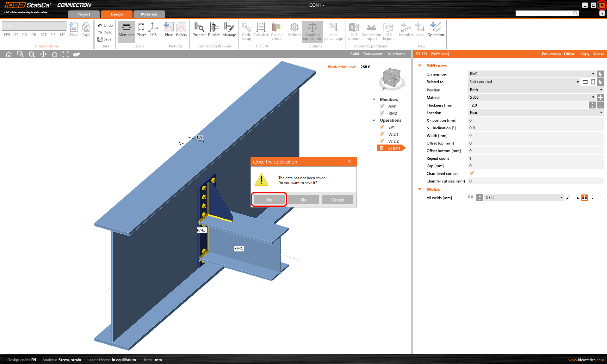607x364 pixels.
Task: Increase stiffener thickness with the stepper
Action: click(592, 104)
